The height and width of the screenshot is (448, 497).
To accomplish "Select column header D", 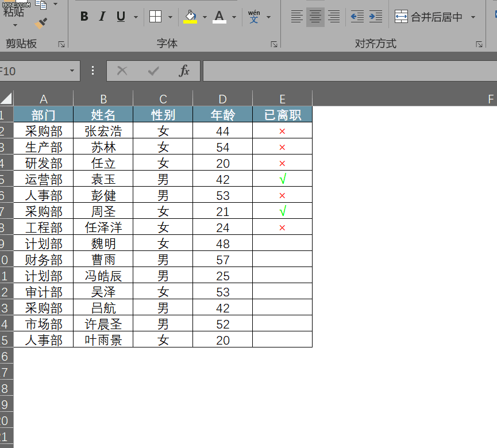I will point(222,99).
